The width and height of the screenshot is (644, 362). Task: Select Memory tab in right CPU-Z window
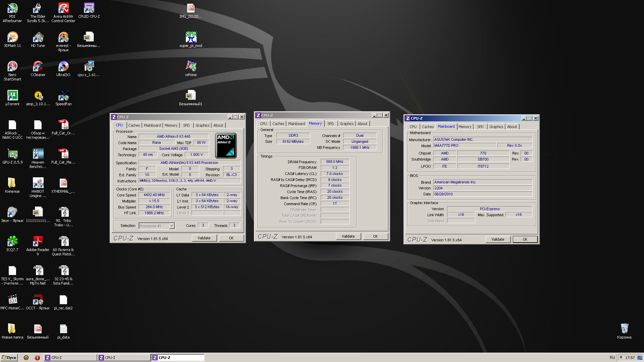pyautogui.click(x=465, y=127)
